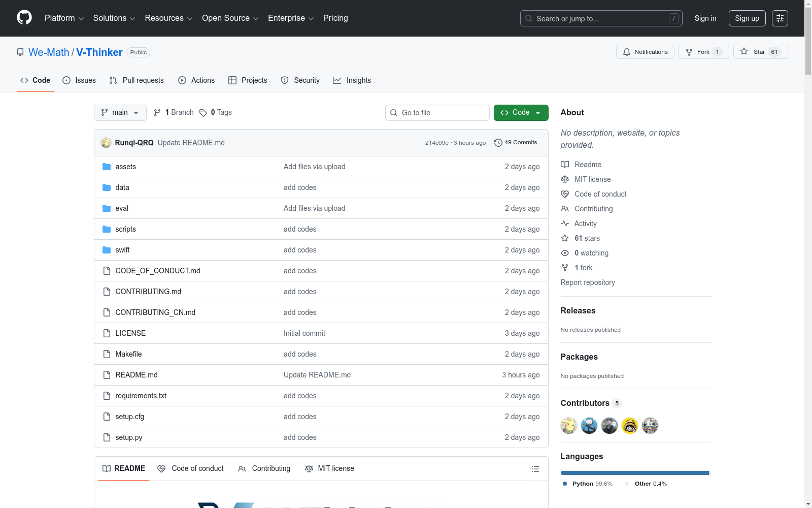Open the CONTRIBUTING_CN.md file
Viewport: 812px width, 508px height.
pyautogui.click(x=155, y=312)
